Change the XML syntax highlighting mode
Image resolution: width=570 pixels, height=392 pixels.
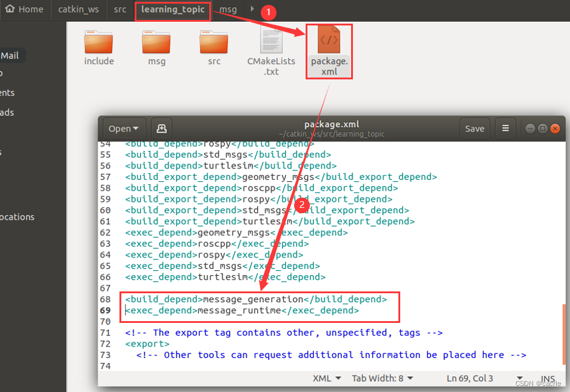tap(327, 378)
